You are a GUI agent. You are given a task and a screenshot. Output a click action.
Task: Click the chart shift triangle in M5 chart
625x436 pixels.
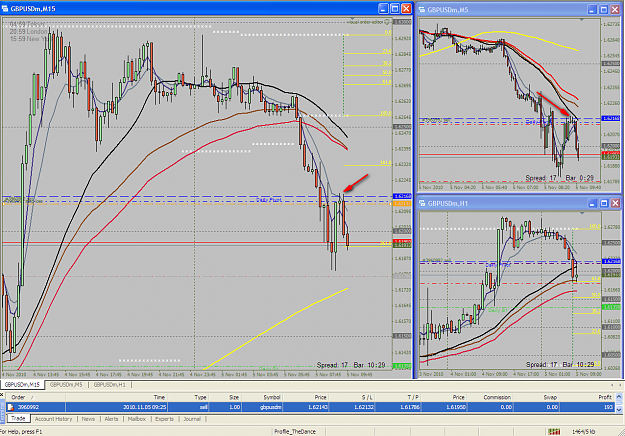[582, 20]
